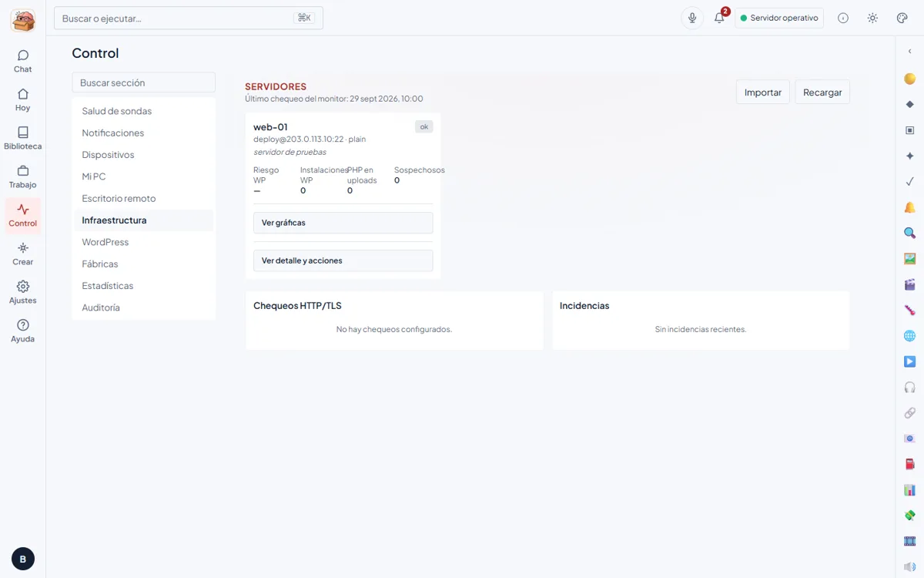924x578 pixels.
Task: Click the web-01 server name
Action: (270, 127)
